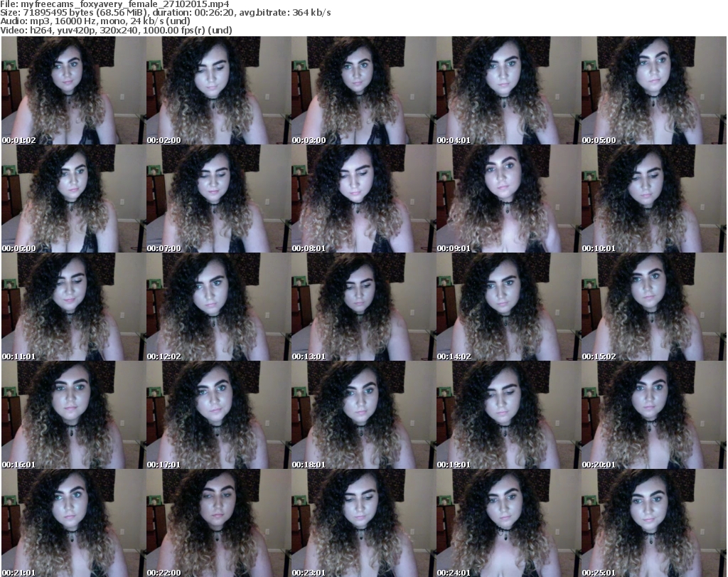
Task: Select the frame stamped 00:21:01
Action: coord(74,523)
